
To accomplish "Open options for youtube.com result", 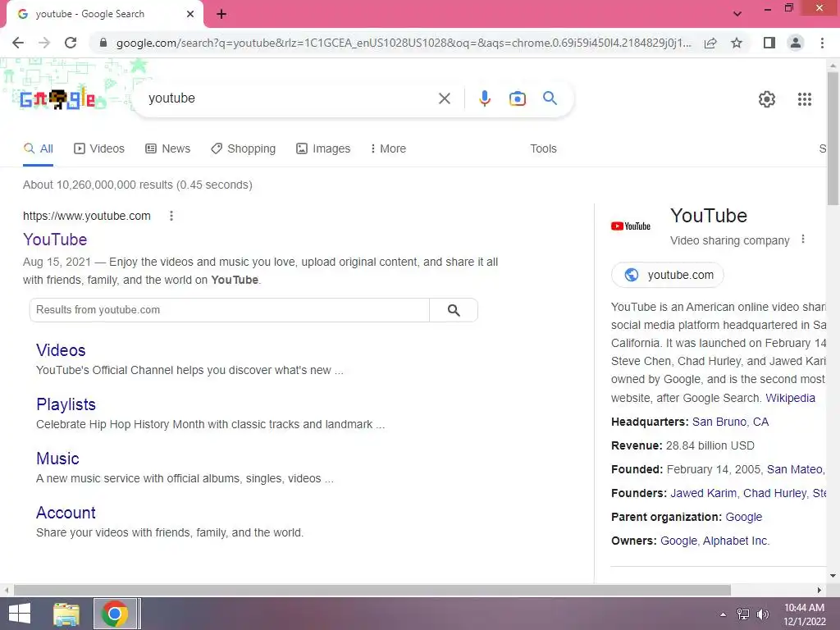I will coord(171,216).
